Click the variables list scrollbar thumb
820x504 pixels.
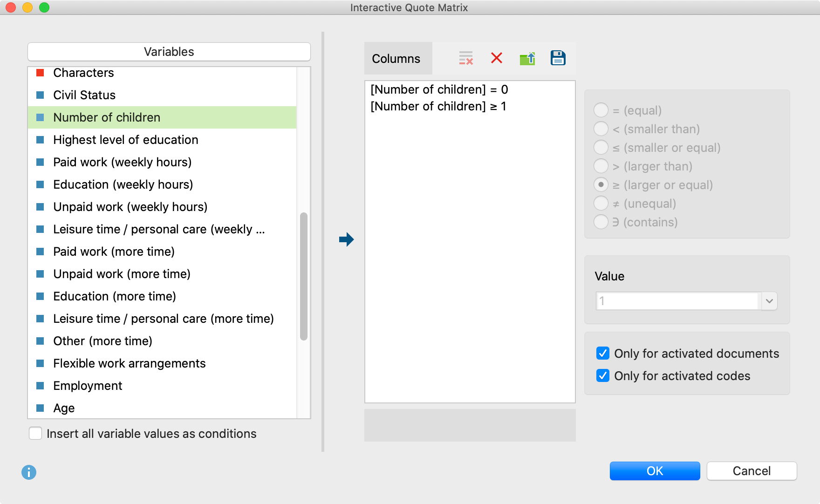(x=304, y=277)
